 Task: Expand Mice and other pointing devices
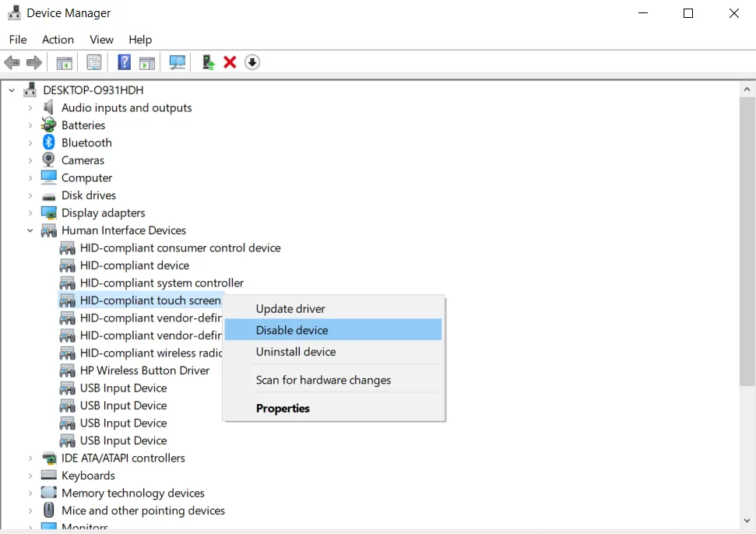click(x=30, y=511)
